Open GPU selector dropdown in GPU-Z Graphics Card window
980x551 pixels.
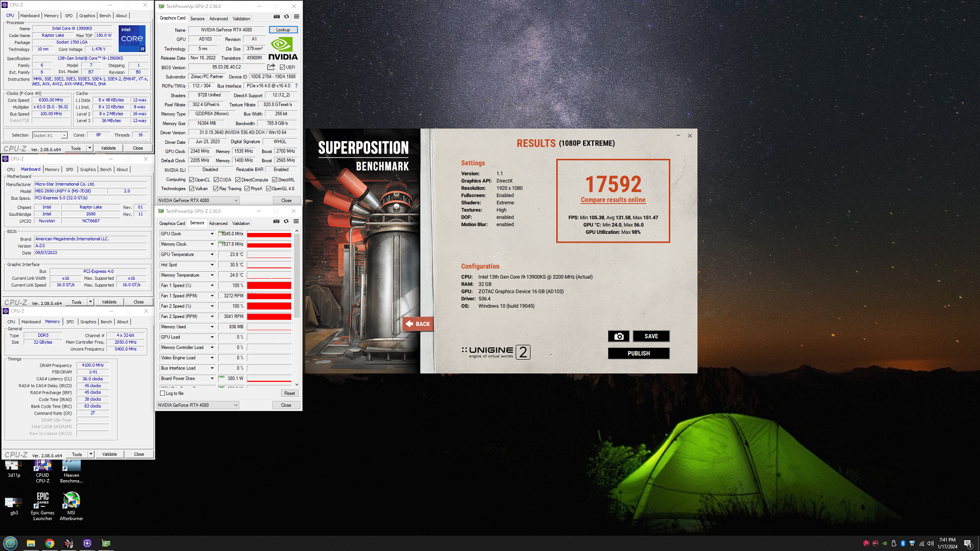[x=198, y=200]
